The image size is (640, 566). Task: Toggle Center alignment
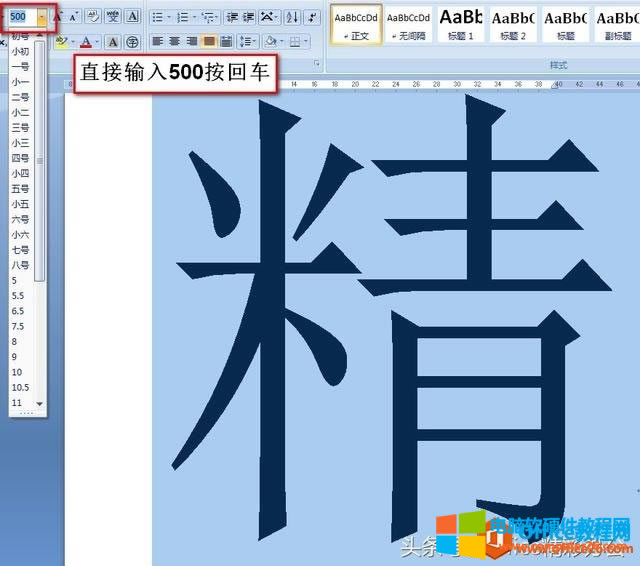tap(173, 42)
